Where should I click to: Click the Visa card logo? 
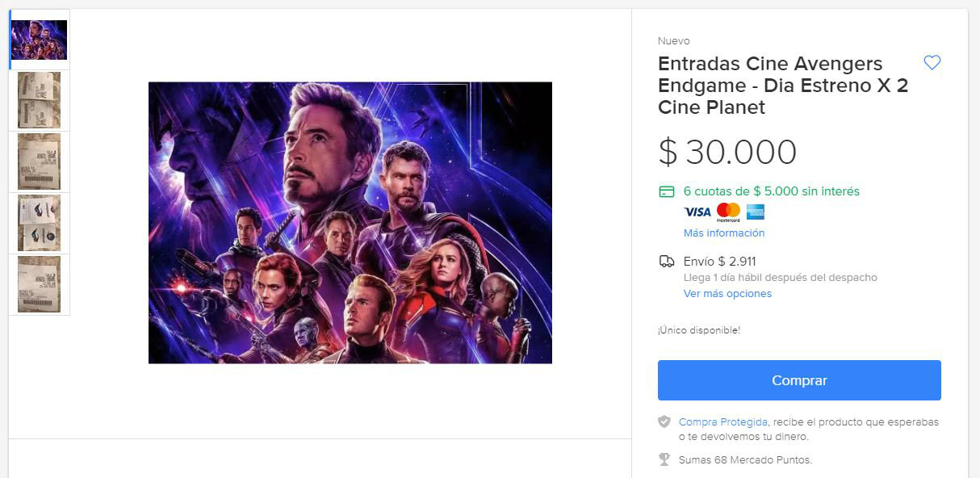[x=697, y=212]
